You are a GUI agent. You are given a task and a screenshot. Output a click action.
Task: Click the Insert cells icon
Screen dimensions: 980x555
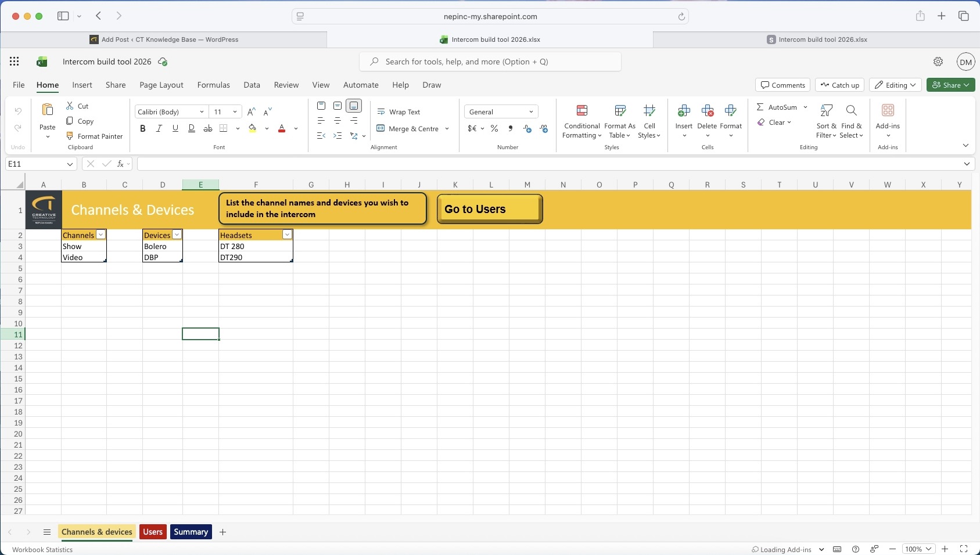pyautogui.click(x=684, y=110)
